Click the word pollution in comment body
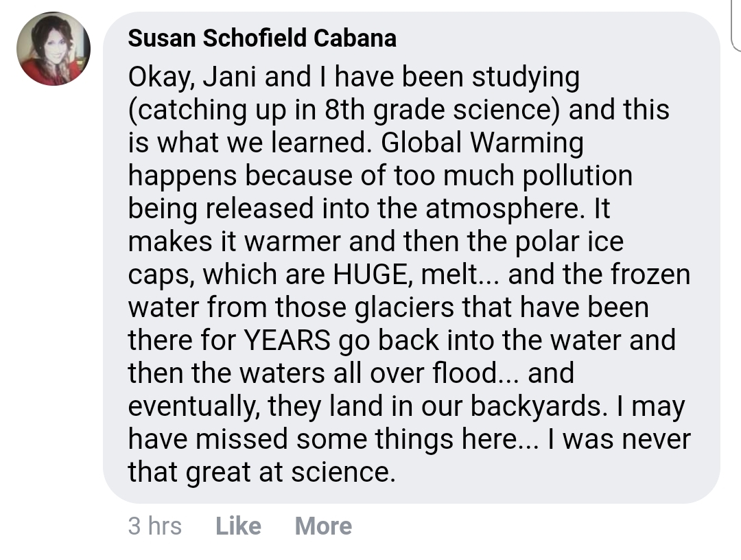The image size is (741, 560). (577, 176)
